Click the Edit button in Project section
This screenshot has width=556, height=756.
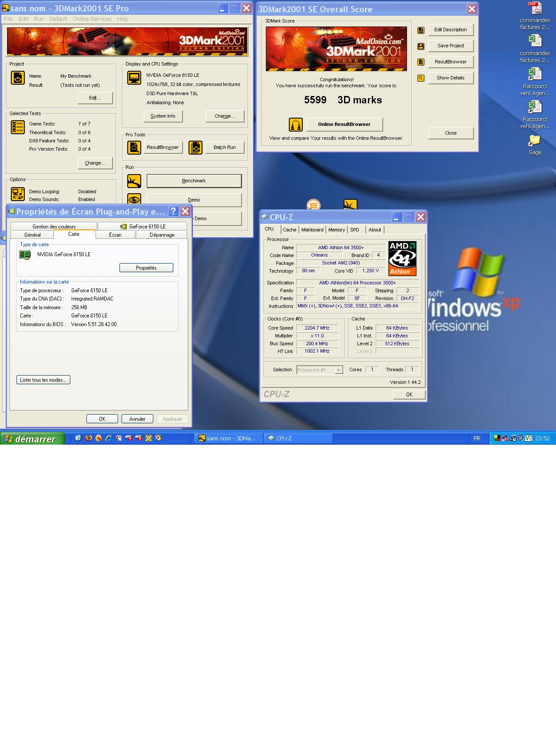click(x=95, y=98)
